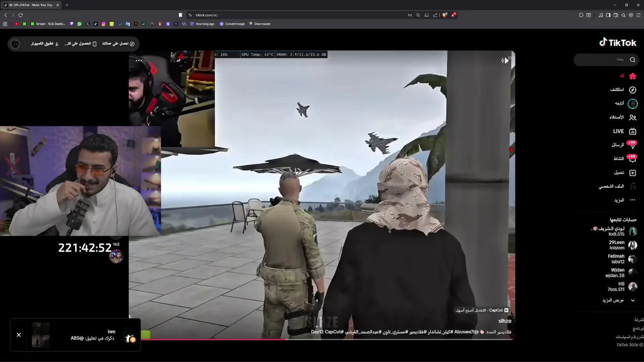The width and height of the screenshot is (644, 362).
Task: Click the @Abuswe7l mention in caption
Action: click(466, 332)
